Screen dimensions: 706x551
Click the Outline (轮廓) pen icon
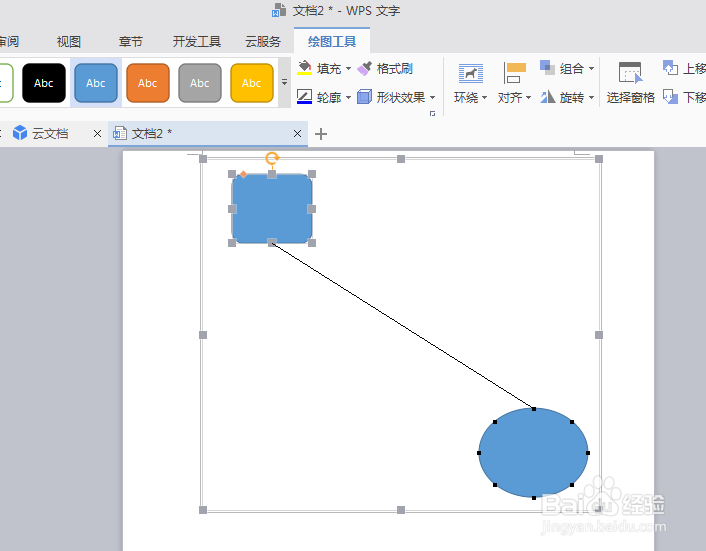[x=305, y=97]
